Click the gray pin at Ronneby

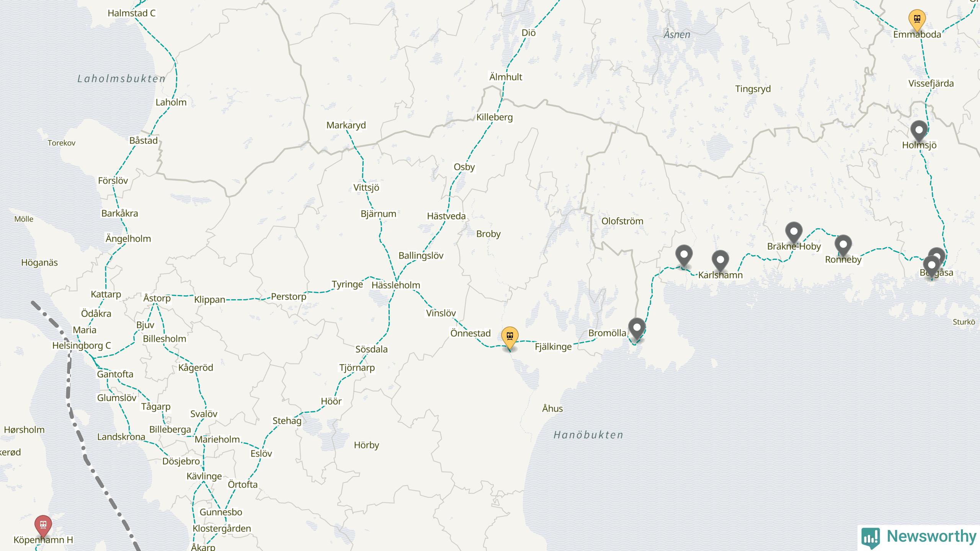coord(843,245)
